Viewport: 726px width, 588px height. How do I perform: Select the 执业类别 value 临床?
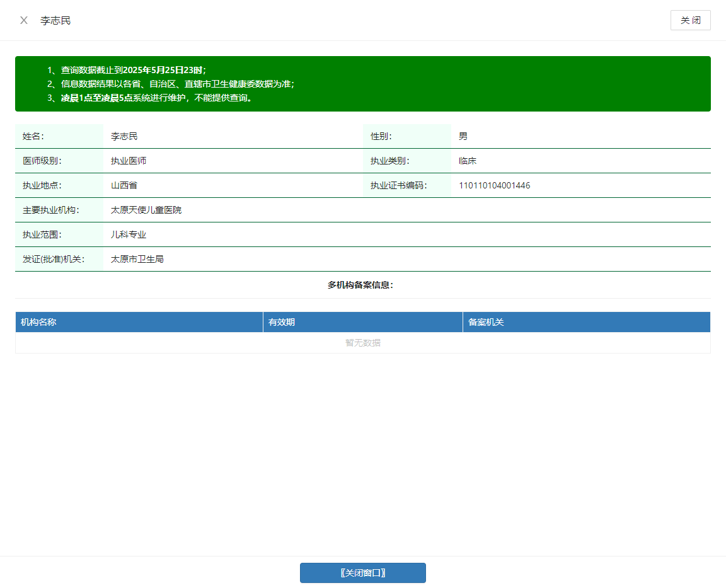(468, 161)
